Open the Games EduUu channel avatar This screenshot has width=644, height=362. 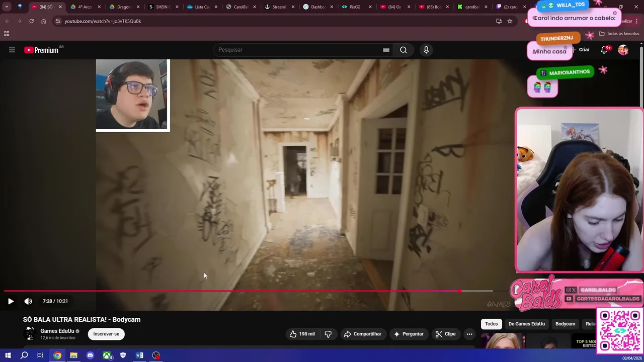(x=30, y=333)
